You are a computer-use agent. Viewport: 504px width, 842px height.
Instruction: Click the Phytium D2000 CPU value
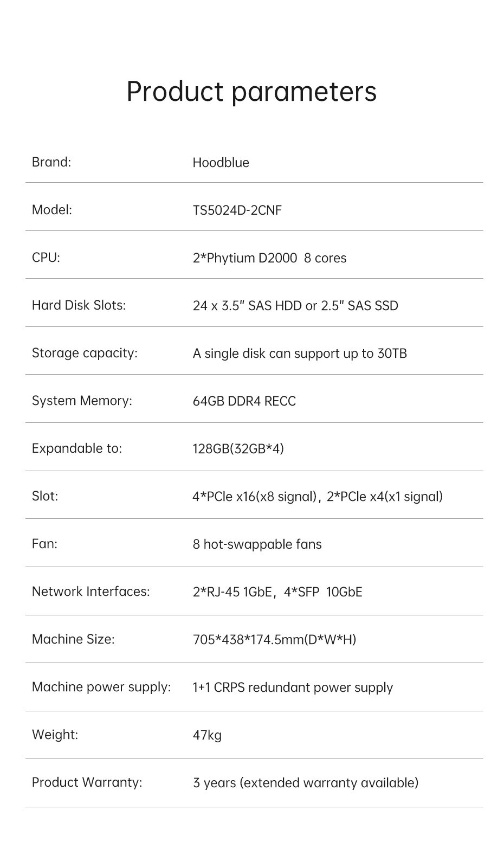coord(269,258)
